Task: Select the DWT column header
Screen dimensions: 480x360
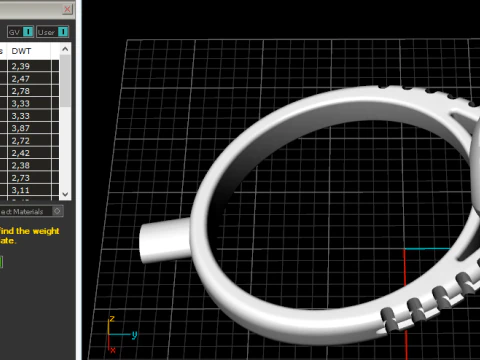Action: point(29,51)
